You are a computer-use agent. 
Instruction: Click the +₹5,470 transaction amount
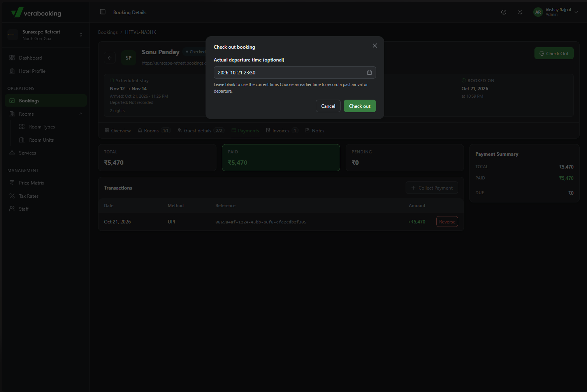point(417,222)
